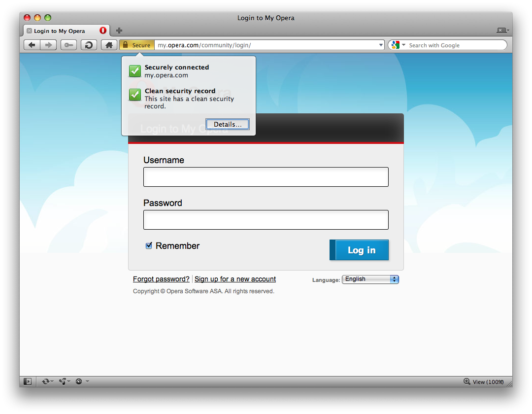Open a new tab with the plus button

tap(119, 31)
